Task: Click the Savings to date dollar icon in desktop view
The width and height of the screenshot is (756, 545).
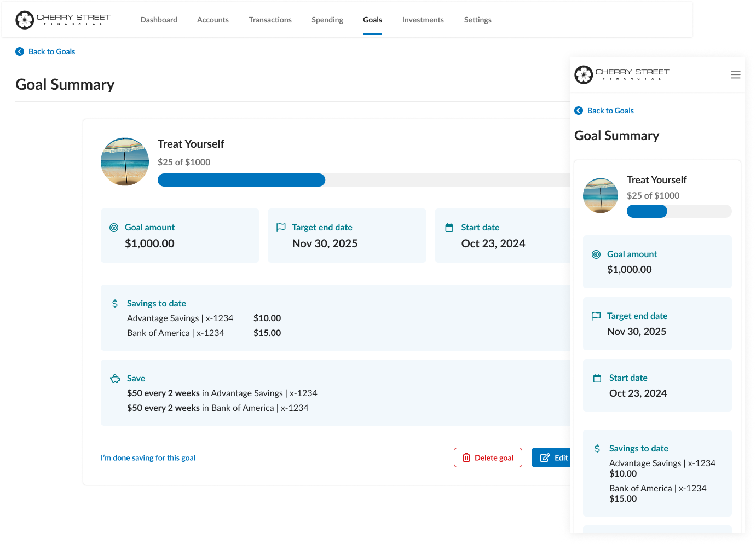Action: pos(115,304)
